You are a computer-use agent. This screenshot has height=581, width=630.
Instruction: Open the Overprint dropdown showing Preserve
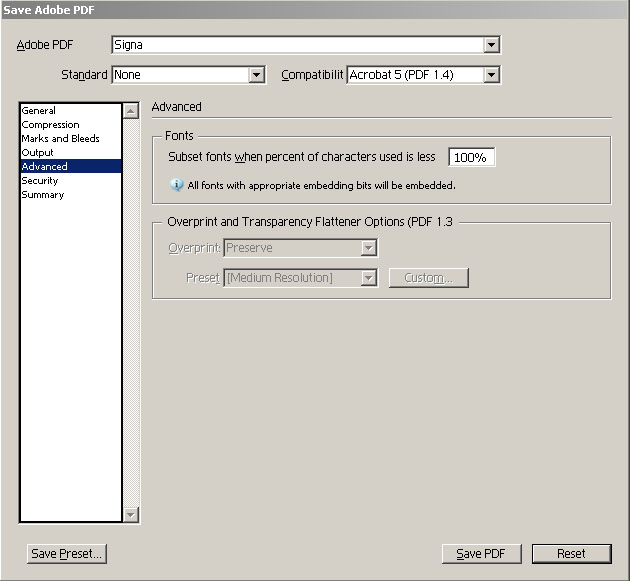point(300,248)
